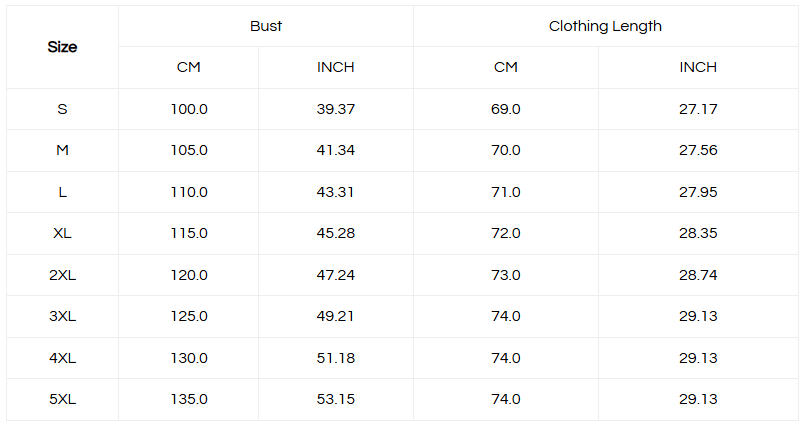
Task: Select the M size row label
Action: [x=62, y=150]
